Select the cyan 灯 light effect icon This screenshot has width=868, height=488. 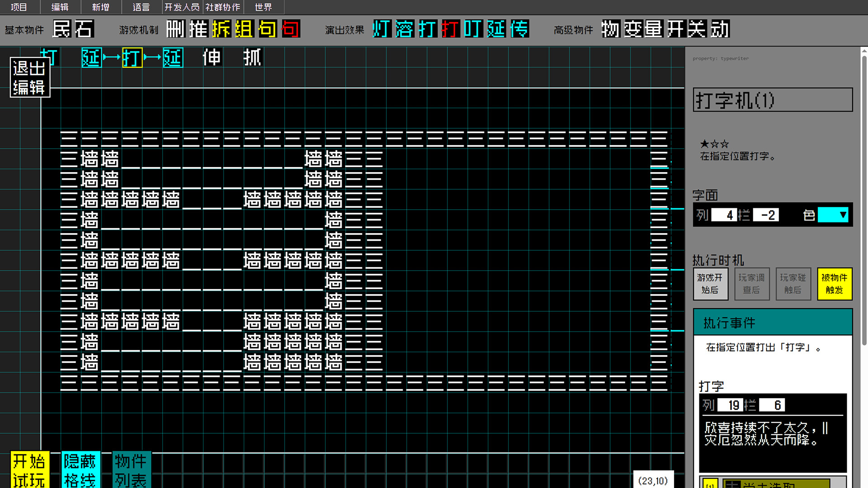coord(382,29)
